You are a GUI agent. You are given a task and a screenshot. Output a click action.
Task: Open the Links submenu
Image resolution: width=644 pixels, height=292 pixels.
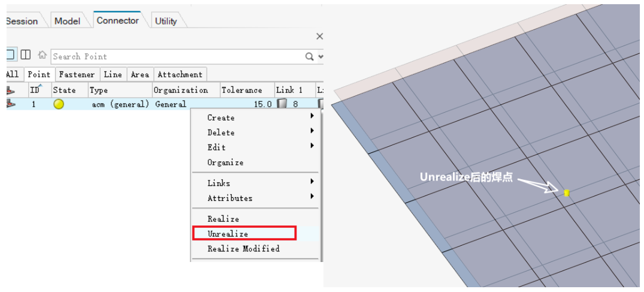(x=255, y=183)
